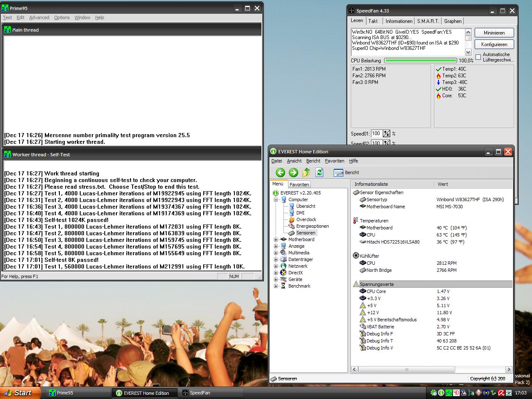532x399 pixels.
Task: Open EVEREST Favoriten menu
Action: 335,161
